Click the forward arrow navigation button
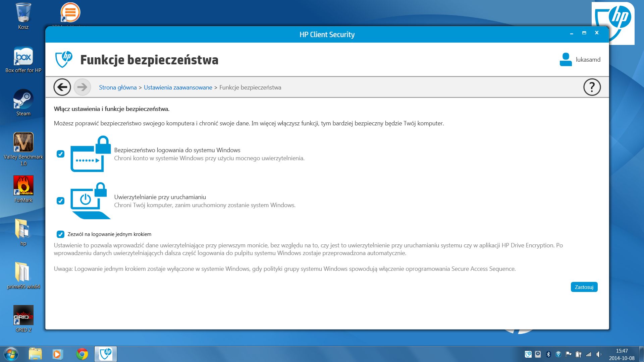 click(x=82, y=87)
